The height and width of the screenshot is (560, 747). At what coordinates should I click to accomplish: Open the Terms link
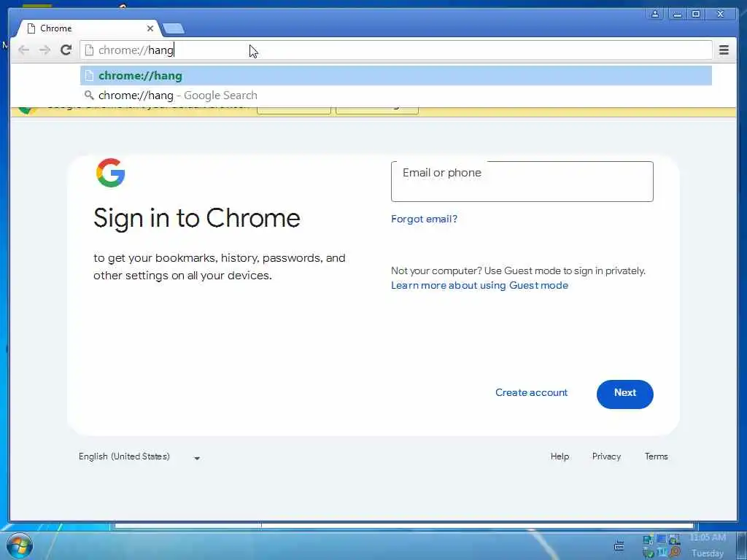click(x=656, y=456)
